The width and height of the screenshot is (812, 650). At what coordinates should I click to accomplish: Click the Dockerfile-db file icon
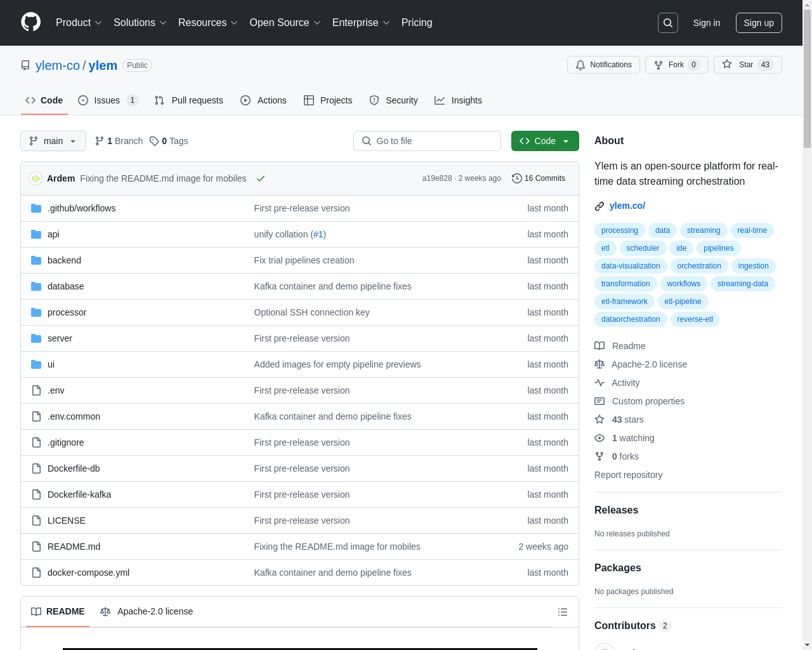pyautogui.click(x=36, y=468)
